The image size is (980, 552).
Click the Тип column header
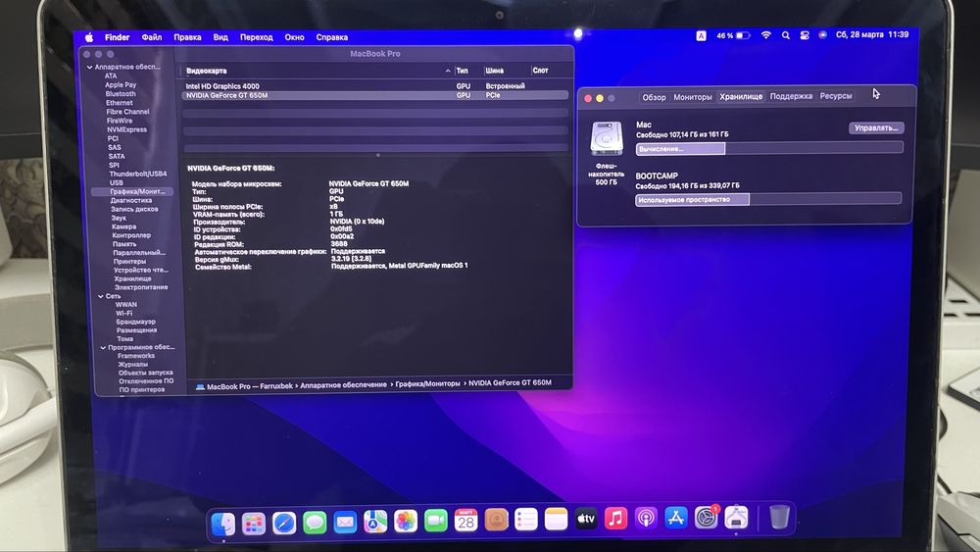pos(462,71)
